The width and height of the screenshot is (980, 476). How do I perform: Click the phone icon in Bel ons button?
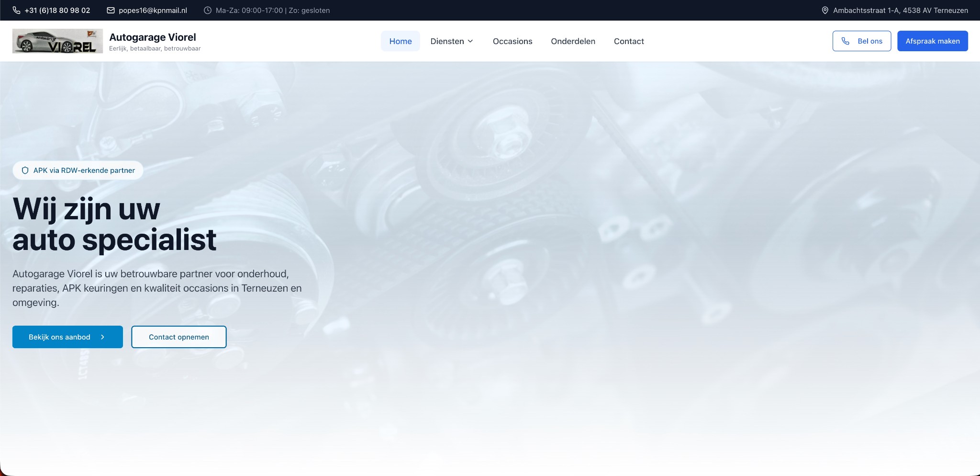click(846, 41)
